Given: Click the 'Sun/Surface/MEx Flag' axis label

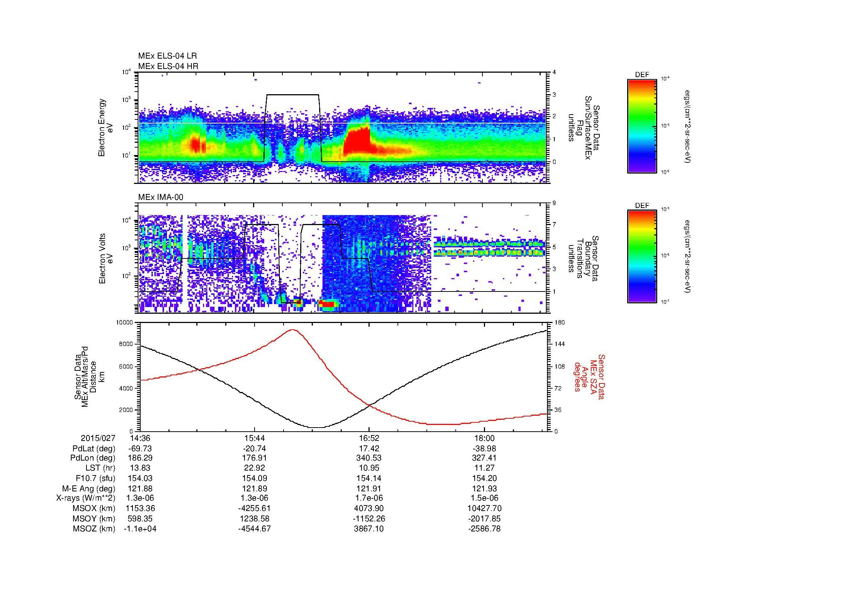Looking at the screenshot, I should (584, 128).
